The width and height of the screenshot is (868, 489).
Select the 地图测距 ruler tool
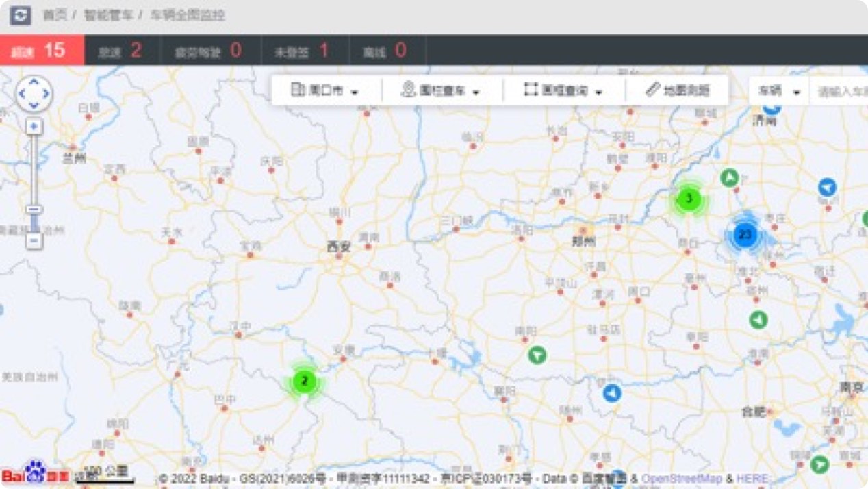point(677,90)
